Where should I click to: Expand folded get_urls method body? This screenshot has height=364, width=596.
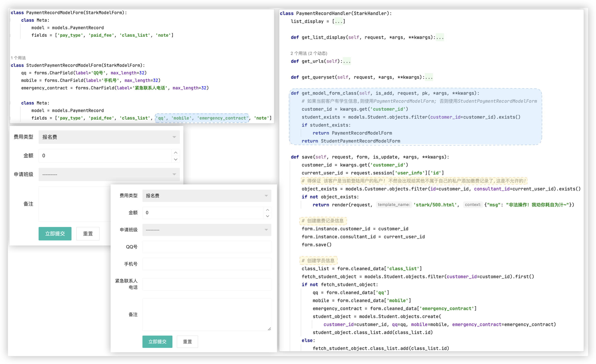pyautogui.click(x=347, y=61)
